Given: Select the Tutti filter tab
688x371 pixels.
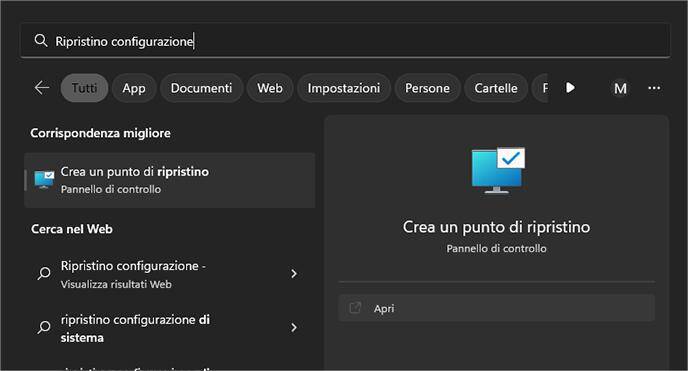Looking at the screenshot, I should tap(84, 88).
